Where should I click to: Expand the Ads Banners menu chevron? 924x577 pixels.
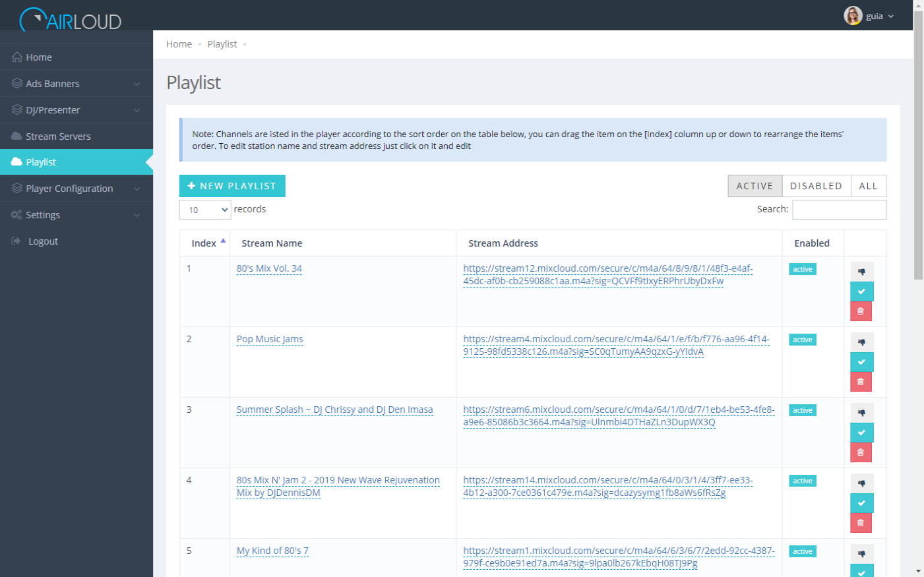(137, 84)
